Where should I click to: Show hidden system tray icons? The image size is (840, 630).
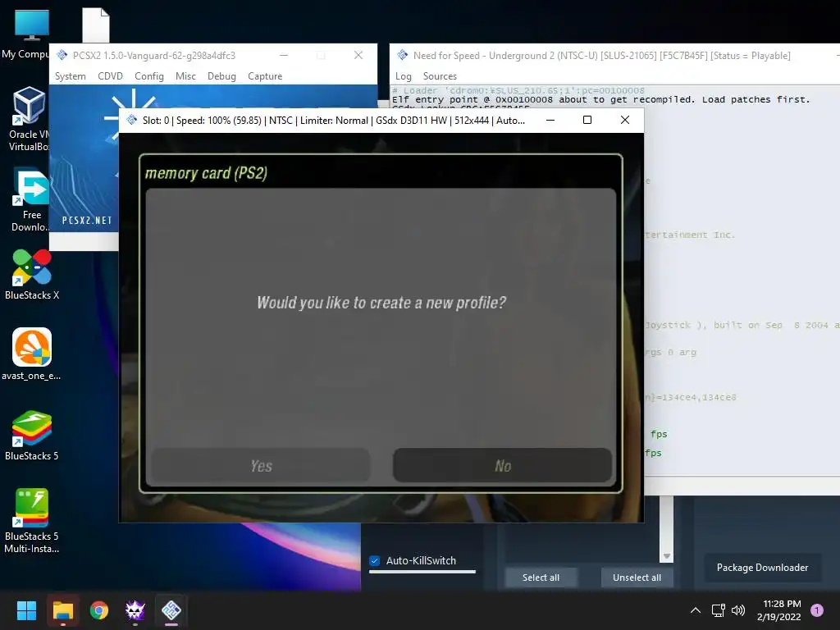[696, 610]
